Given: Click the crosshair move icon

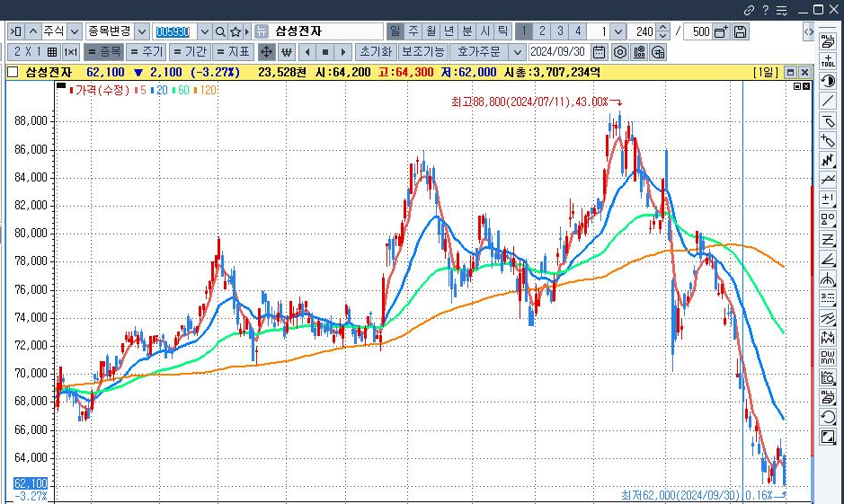Looking at the screenshot, I should (266, 52).
